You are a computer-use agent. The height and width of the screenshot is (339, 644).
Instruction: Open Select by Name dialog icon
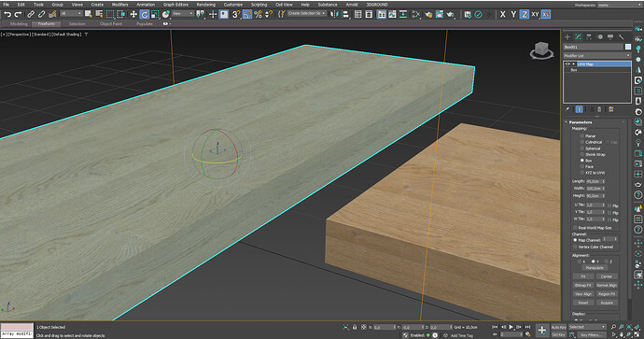99,14
